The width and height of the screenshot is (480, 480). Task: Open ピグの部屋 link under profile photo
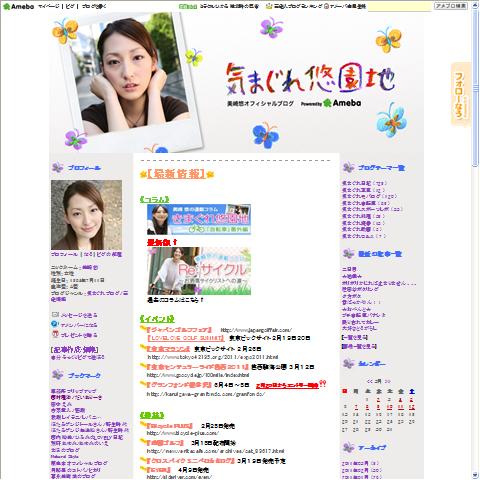pos(110,254)
